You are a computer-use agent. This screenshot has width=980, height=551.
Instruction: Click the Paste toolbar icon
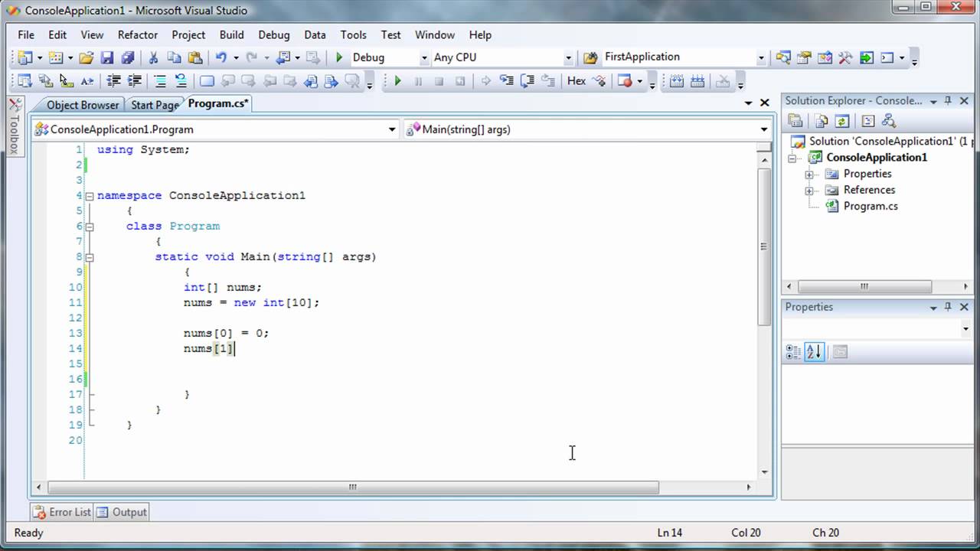click(x=195, y=57)
